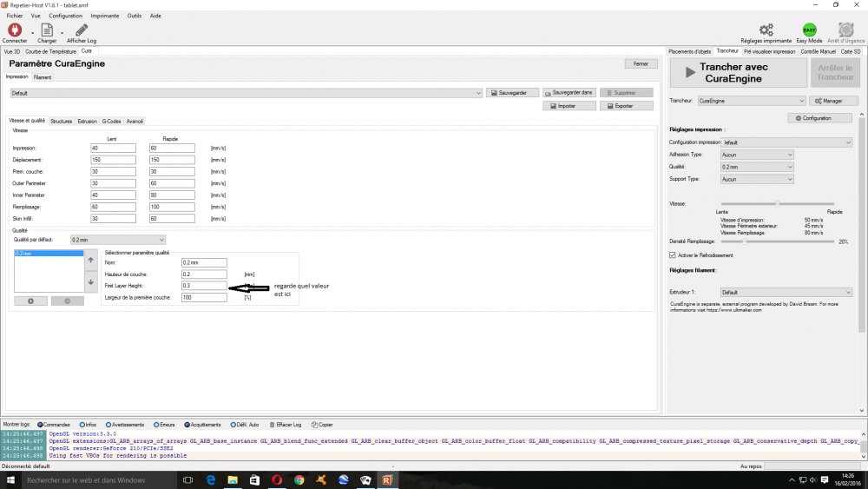Click the Importer button
Image resolution: width=868 pixels, height=489 pixels.
point(569,106)
